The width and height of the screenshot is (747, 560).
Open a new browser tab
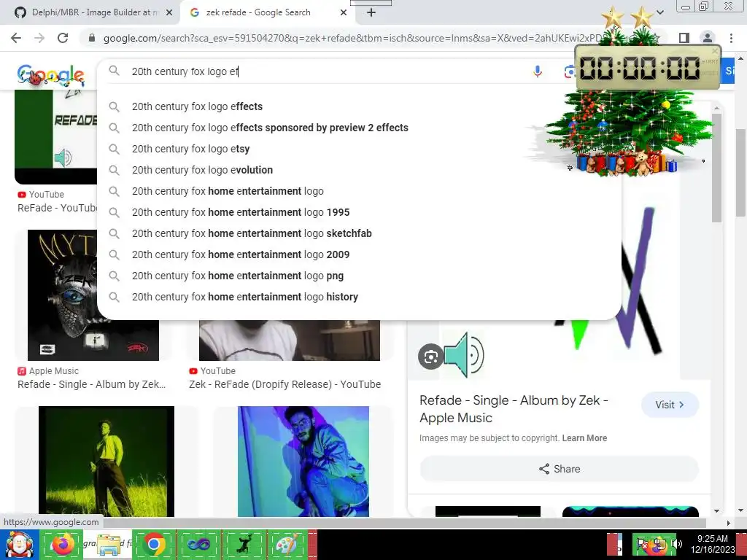371,12
